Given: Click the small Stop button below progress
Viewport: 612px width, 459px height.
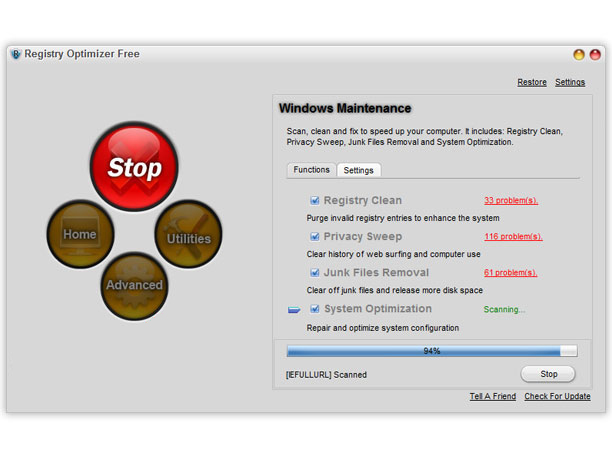Looking at the screenshot, I should (x=548, y=374).
